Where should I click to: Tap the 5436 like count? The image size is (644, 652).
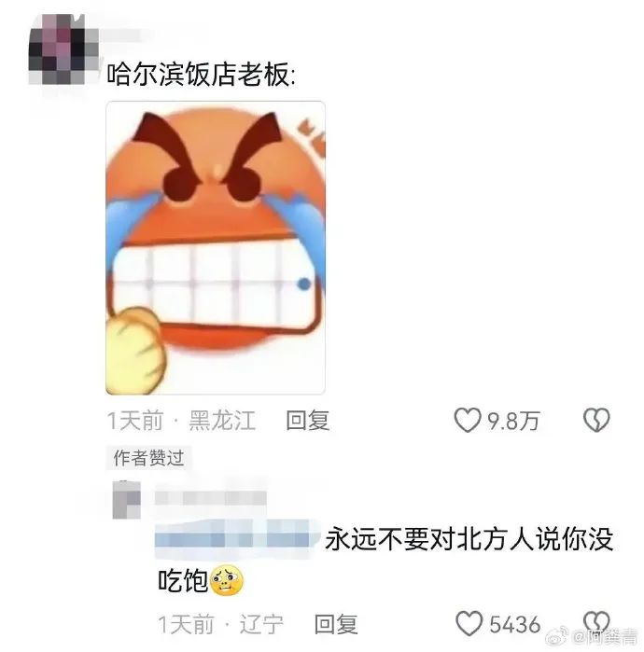coord(514,624)
